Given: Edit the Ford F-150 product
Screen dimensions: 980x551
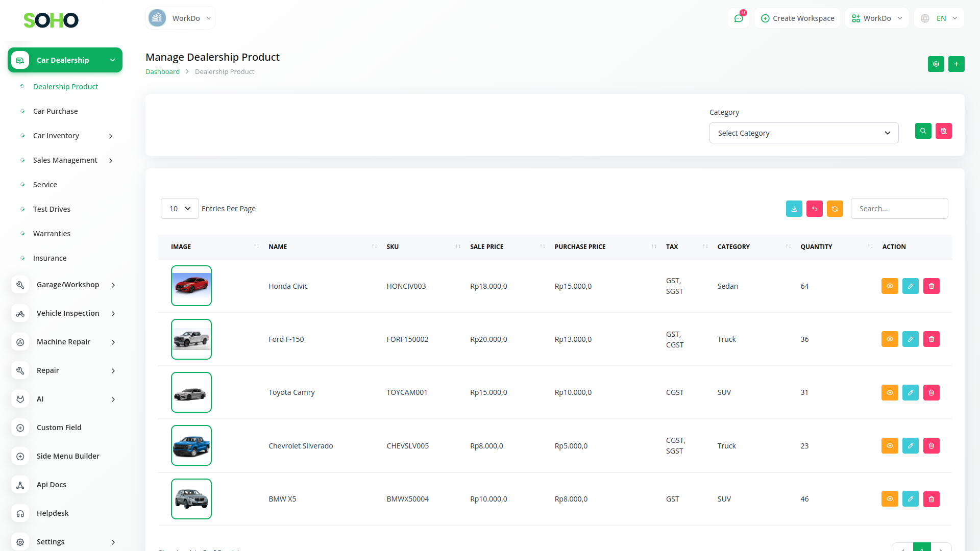Looking at the screenshot, I should 910,339.
